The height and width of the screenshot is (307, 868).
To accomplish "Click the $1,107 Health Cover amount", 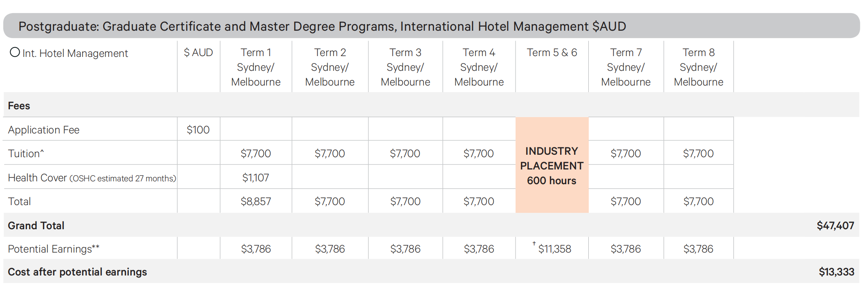I will point(256,178).
